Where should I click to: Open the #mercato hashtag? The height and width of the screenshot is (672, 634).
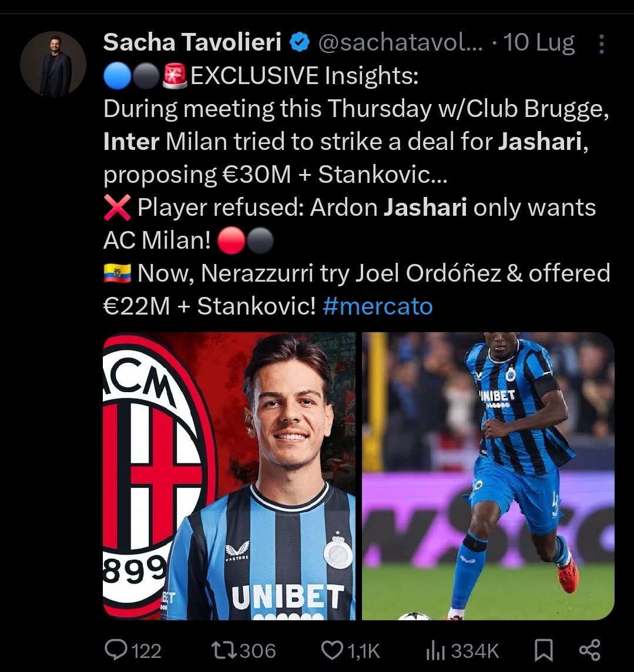point(378,306)
